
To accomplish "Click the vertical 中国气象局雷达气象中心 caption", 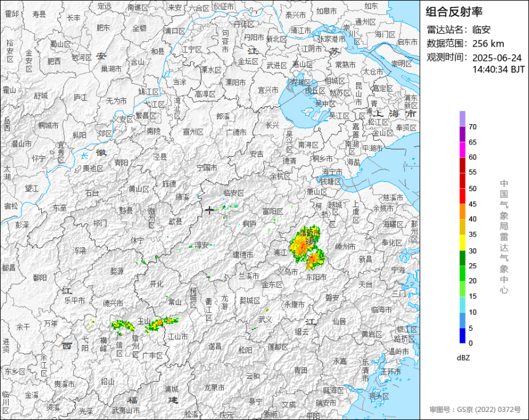I will pos(504,237).
